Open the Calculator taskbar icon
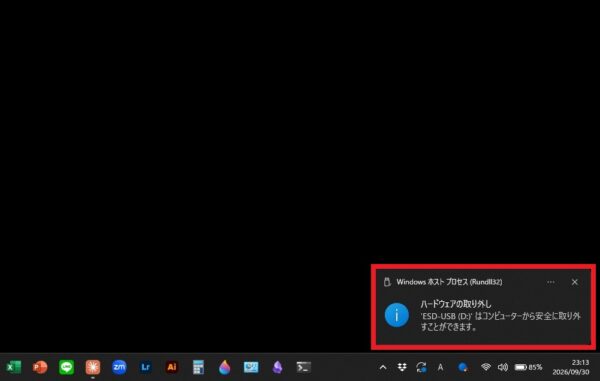The image size is (600, 381). [198, 368]
